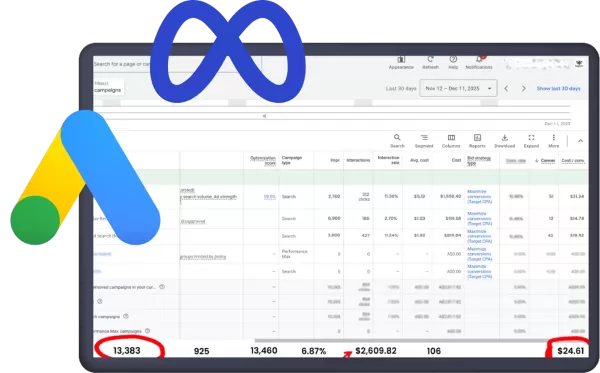Click the Download icon
600x373 pixels.
tap(505, 137)
